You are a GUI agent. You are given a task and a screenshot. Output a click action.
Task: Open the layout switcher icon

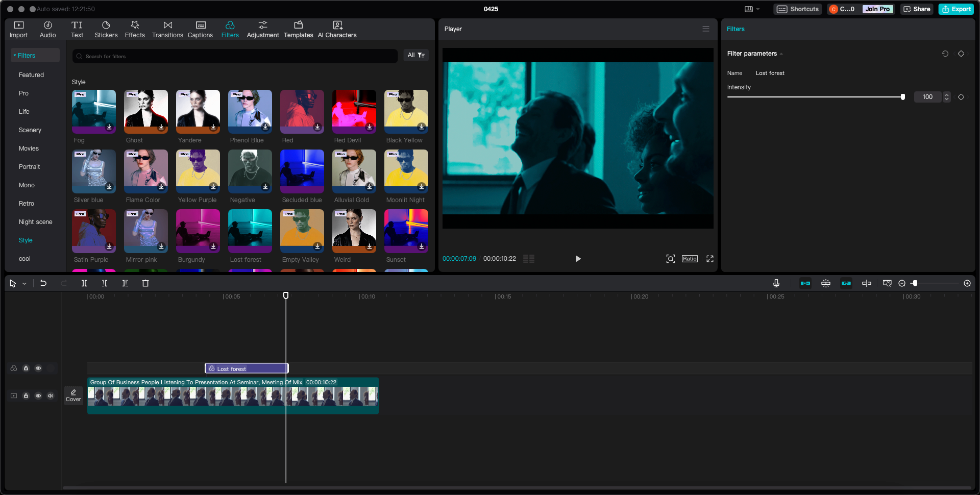coord(749,9)
